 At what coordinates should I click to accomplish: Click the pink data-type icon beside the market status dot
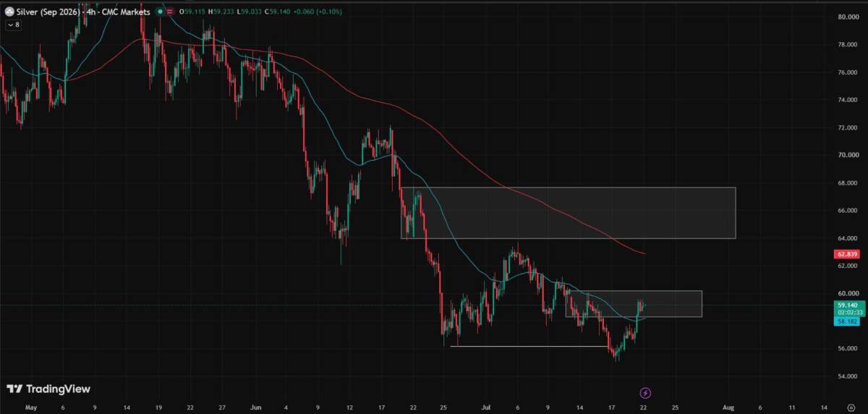tap(170, 12)
